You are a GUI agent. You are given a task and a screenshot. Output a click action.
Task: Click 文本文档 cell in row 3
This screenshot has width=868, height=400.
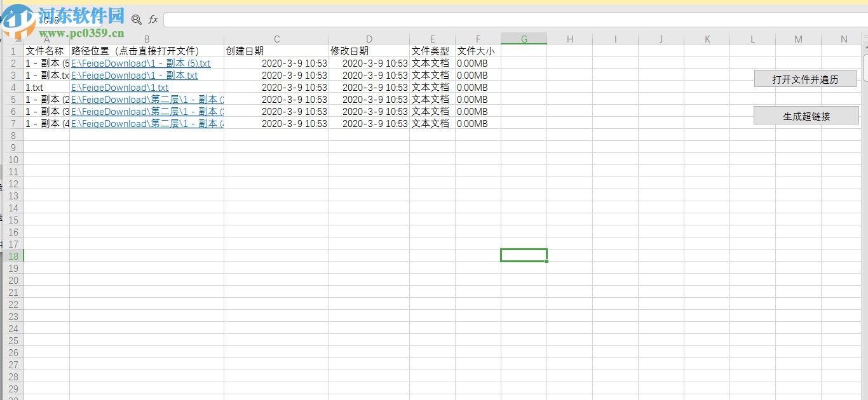(433, 76)
